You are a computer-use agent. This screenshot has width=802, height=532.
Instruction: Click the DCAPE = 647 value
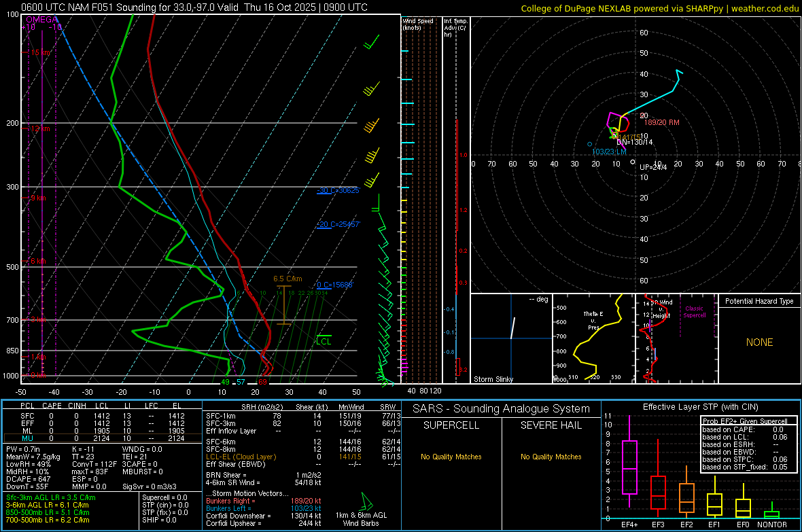click(28, 479)
